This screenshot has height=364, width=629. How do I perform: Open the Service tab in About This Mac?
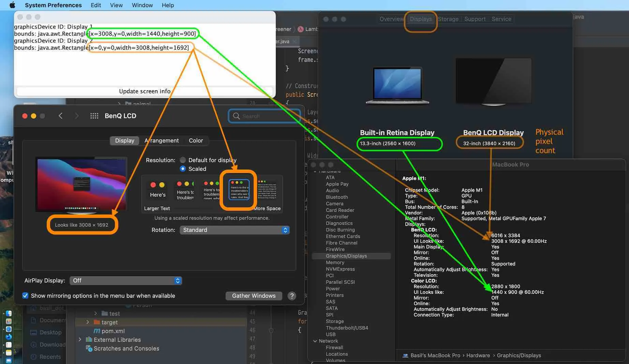(x=501, y=19)
